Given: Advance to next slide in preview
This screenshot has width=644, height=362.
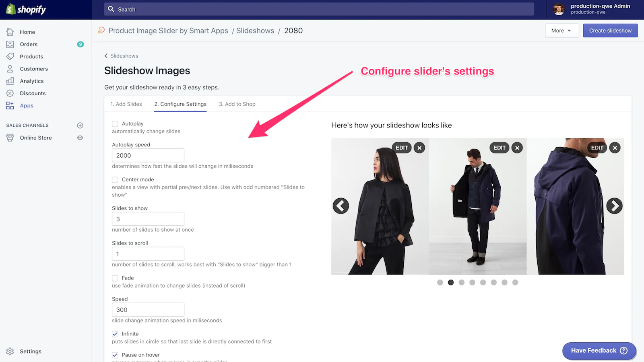Looking at the screenshot, I should tap(614, 206).
